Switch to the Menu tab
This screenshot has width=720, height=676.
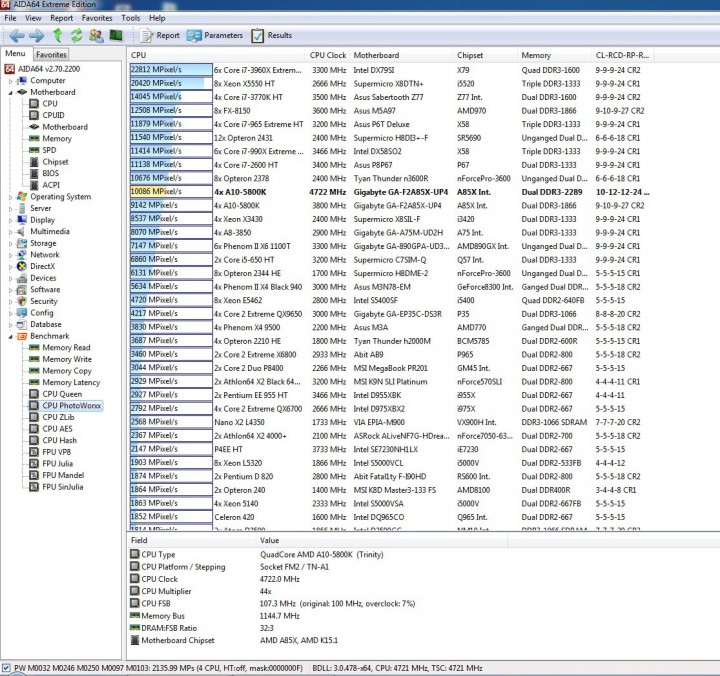coord(15,54)
